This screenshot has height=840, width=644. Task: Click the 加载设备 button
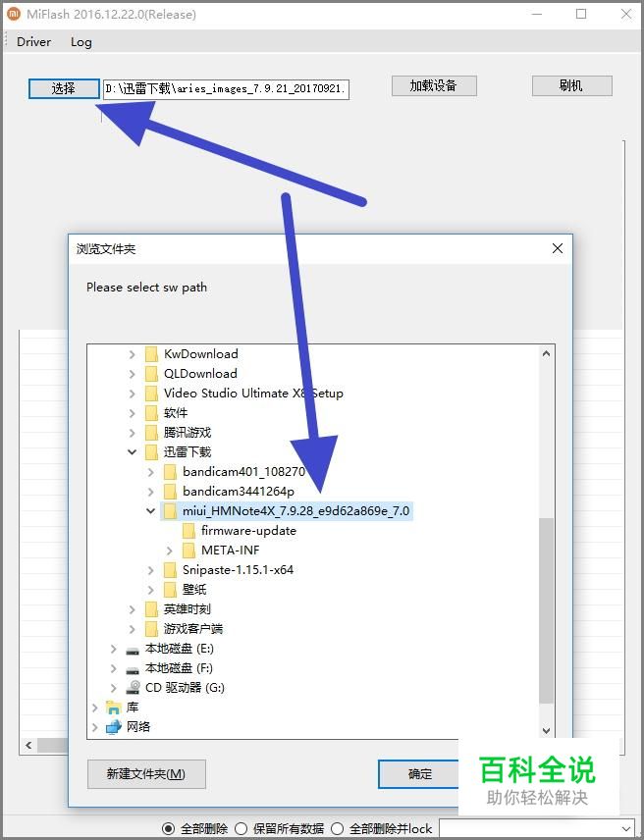(x=434, y=85)
